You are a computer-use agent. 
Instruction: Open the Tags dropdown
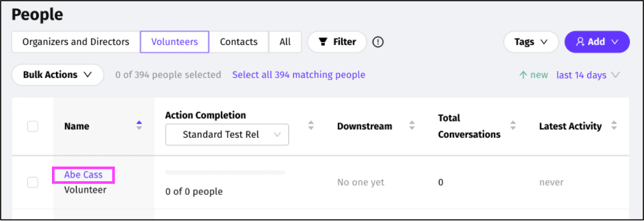pyautogui.click(x=531, y=42)
